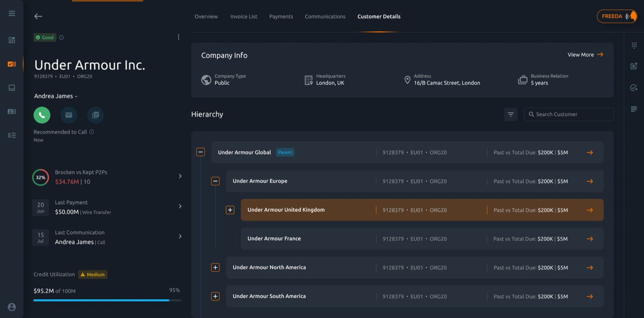This screenshot has width=644, height=318.
Task: Open Under Armour Europe with its arrow
Action: [590, 182]
